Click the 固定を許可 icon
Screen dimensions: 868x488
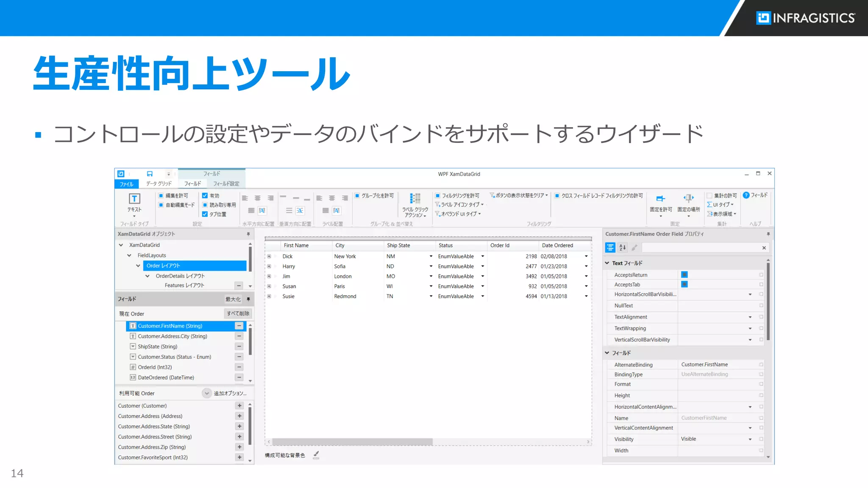(x=661, y=198)
